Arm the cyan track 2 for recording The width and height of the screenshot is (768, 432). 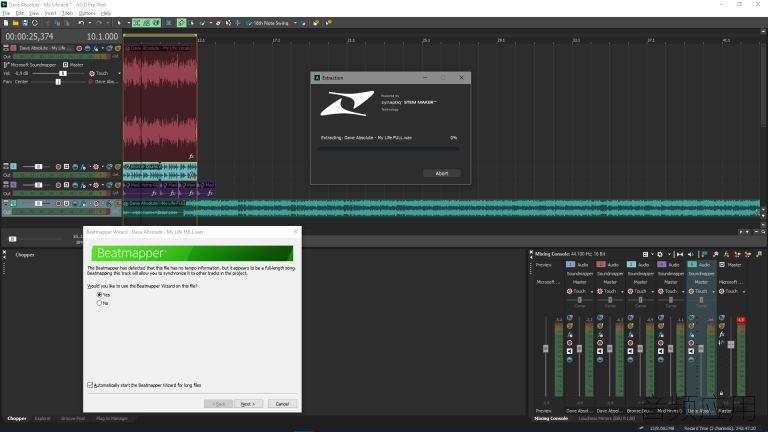(58, 167)
